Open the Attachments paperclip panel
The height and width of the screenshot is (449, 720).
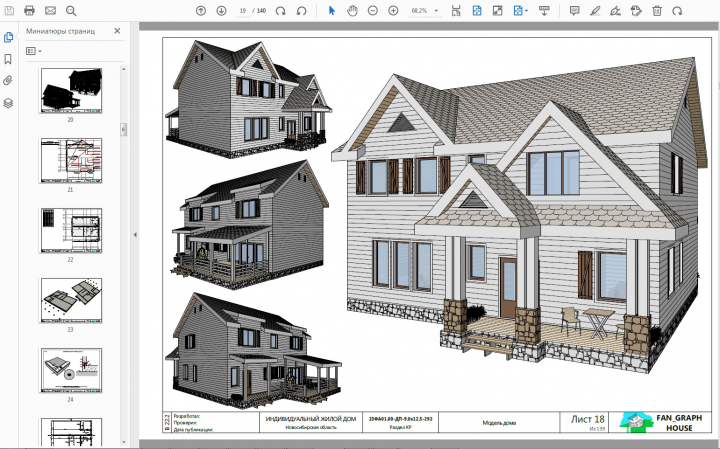8,81
